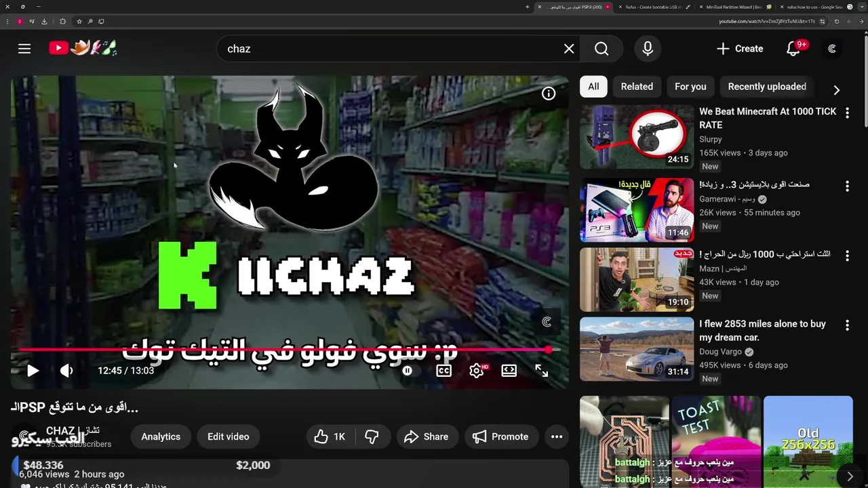
Task: Select the Recently uploaded filter chip
Action: pyautogui.click(x=767, y=87)
